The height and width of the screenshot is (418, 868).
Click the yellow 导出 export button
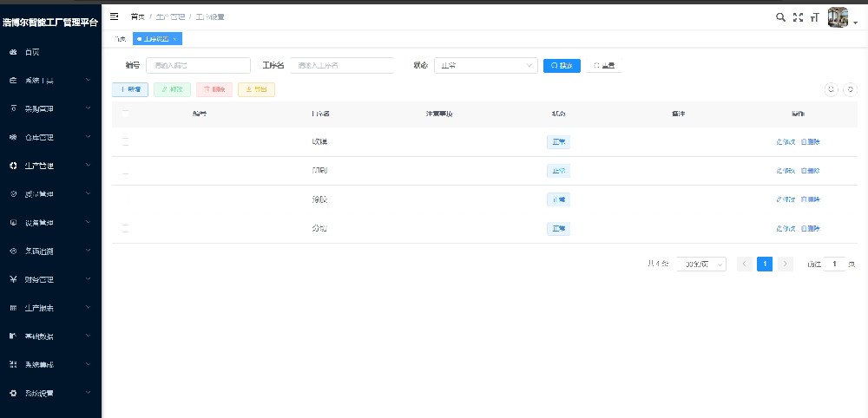(256, 89)
